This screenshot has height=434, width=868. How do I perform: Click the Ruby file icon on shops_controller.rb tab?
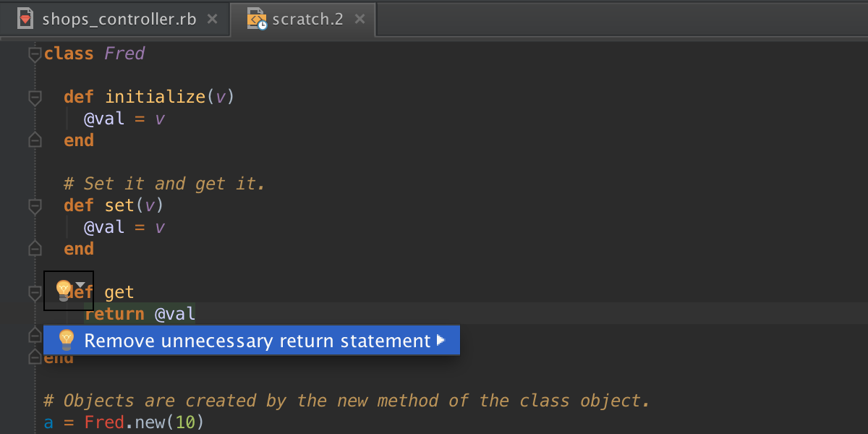26,20
